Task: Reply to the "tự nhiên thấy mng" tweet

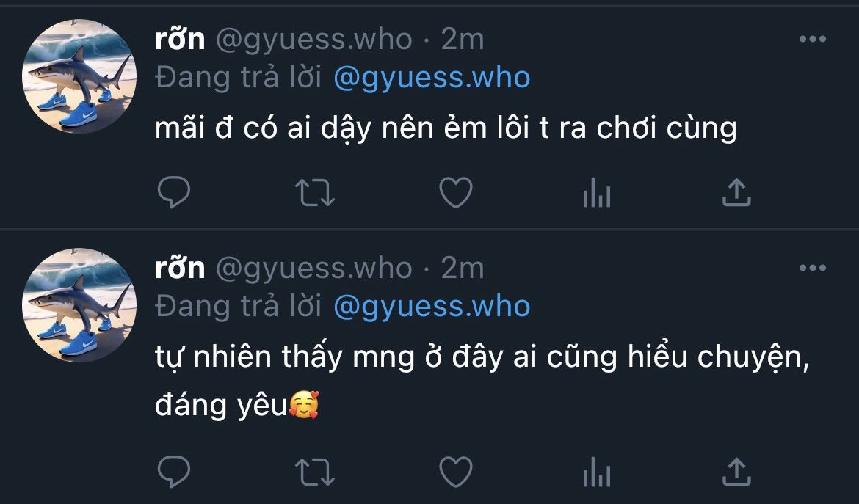Action: pos(174,472)
